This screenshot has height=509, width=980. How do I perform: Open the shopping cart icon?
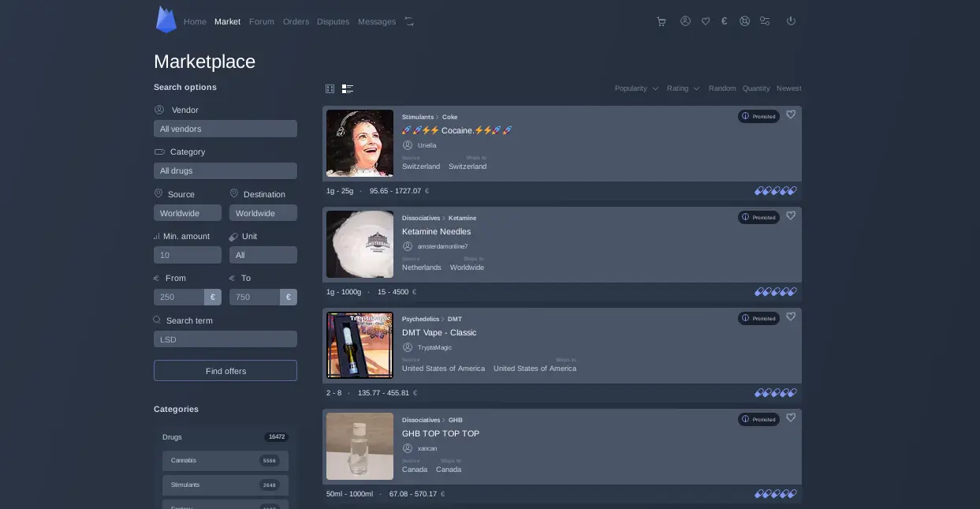[x=661, y=21]
